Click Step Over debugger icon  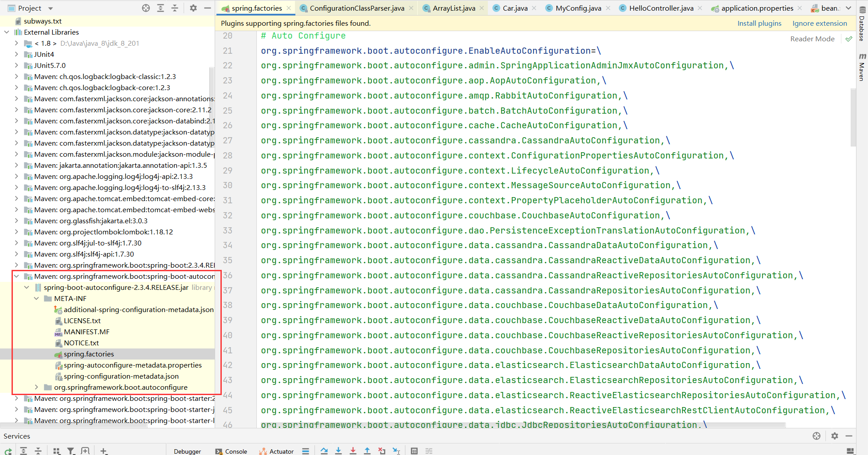click(324, 451)
